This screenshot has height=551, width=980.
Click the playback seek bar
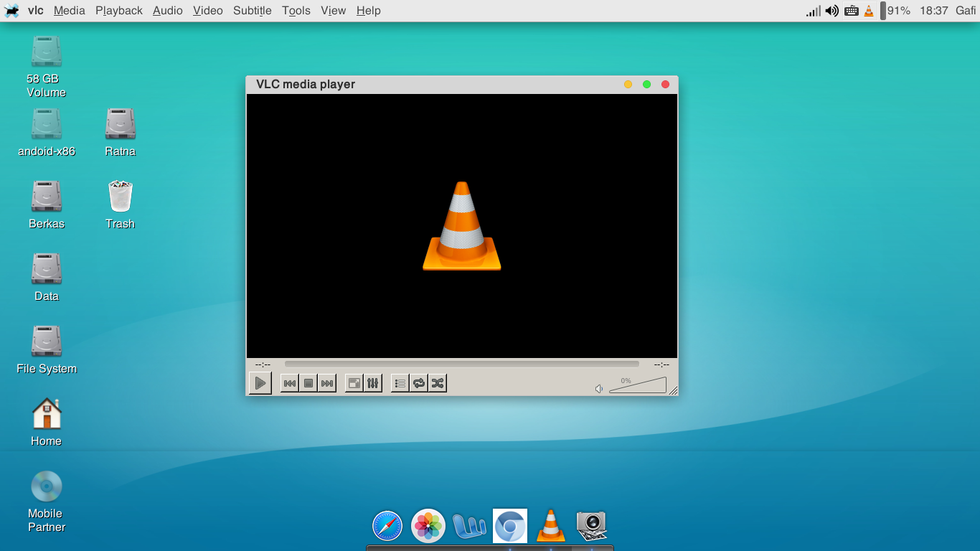pyautogui.click(x=463, y=364)
